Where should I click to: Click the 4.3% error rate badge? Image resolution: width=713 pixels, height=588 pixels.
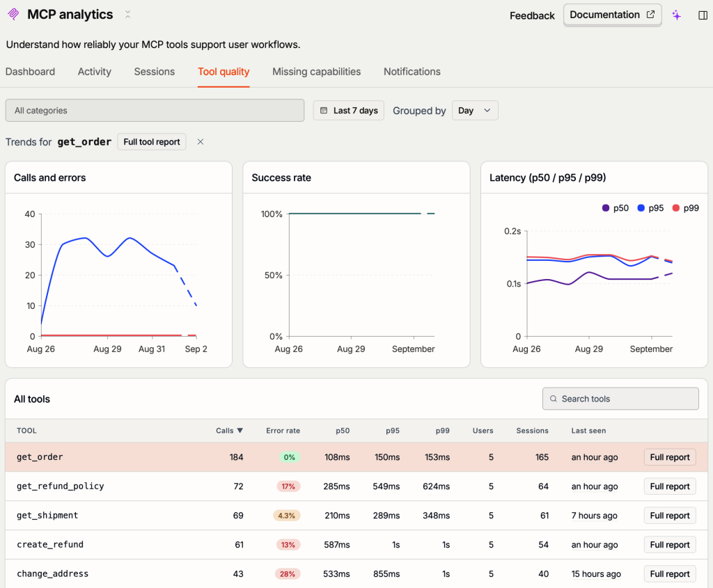coord(286,516)
